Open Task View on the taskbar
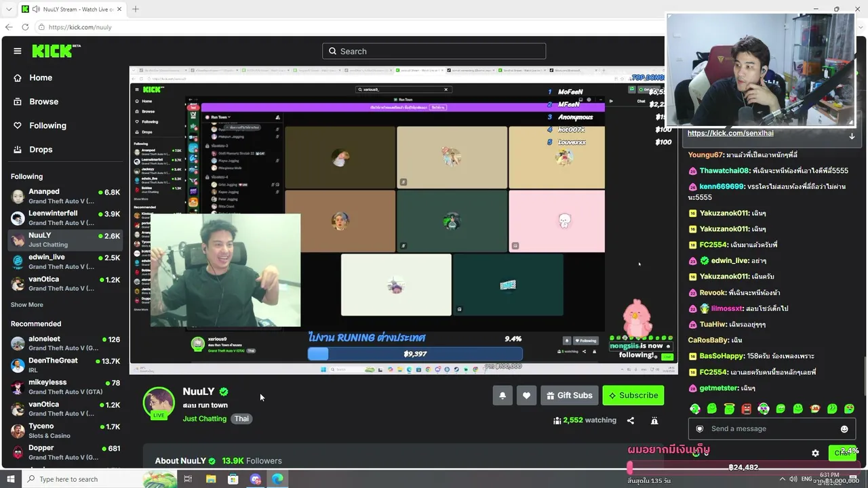Viewport: 868px width, 488px height. (188, 479)
